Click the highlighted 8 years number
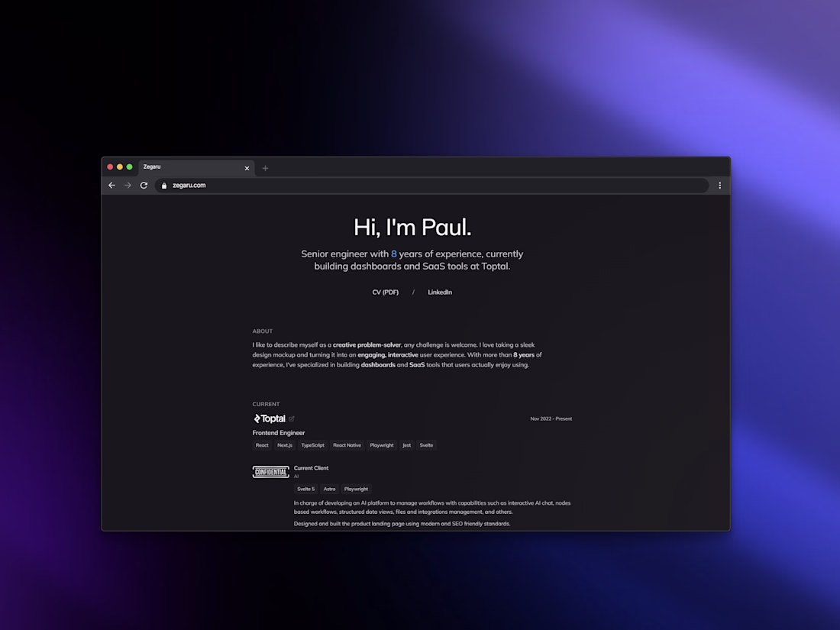Screen dimensions: 840x630 click(394, 254)
